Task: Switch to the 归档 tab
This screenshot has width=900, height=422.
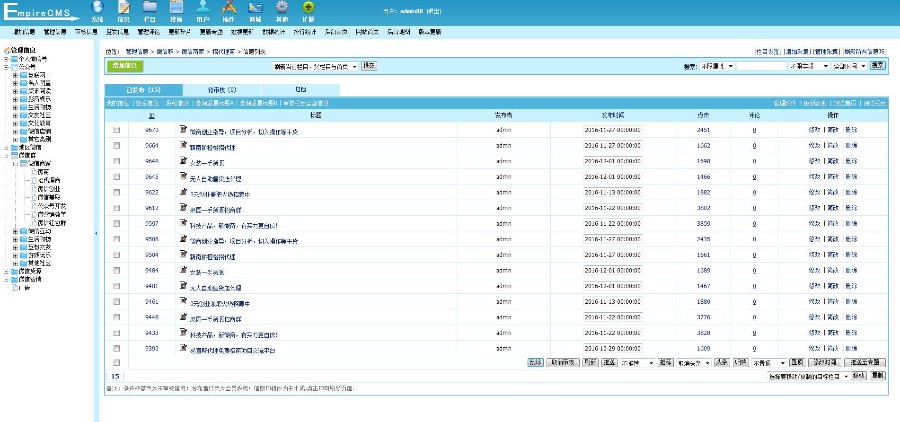Action: click(300, 90)
